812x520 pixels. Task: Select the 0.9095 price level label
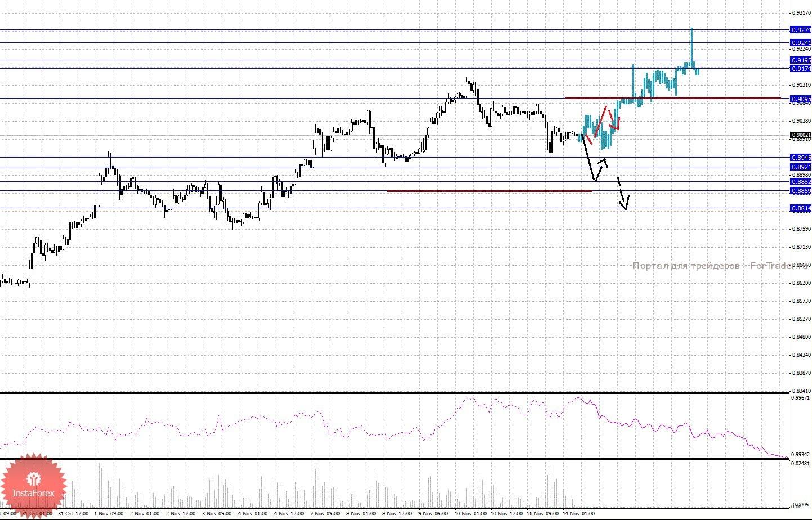pos(801,99)
